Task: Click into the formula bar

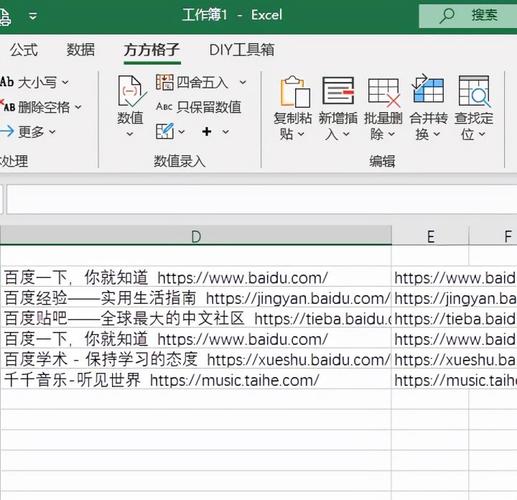Action: pos(262,199)
